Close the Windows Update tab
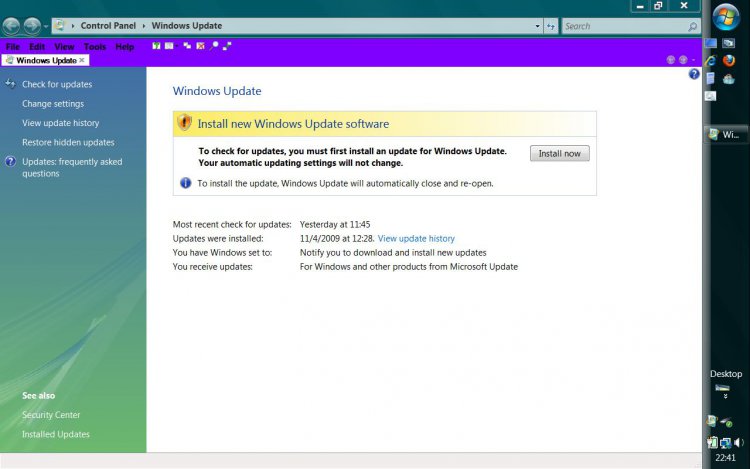This screenshot has width=750, height=469. (82, 60)
